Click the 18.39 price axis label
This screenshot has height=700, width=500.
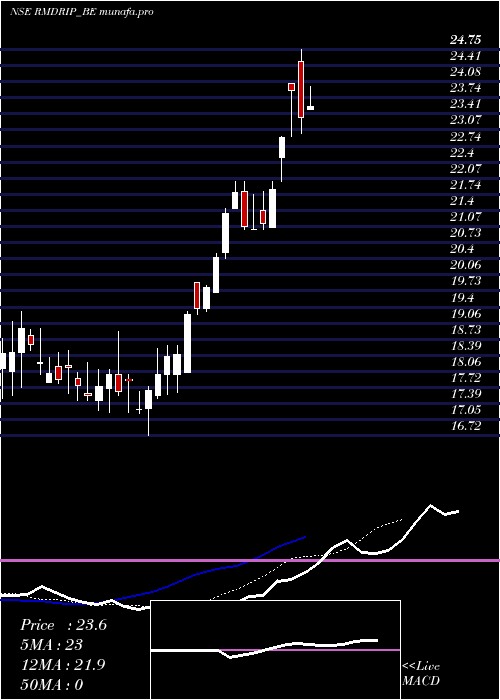466,346
